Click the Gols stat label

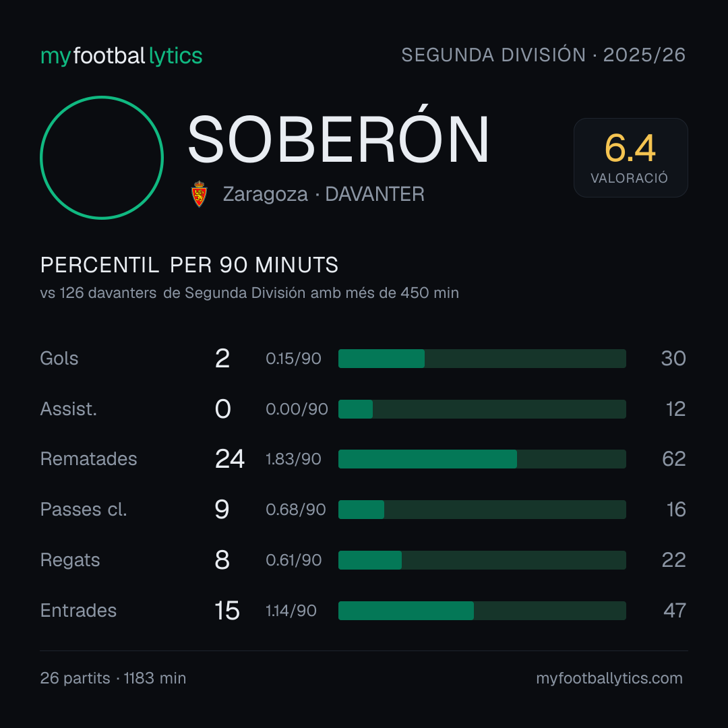pyautogui.click(x=59, y=359)
